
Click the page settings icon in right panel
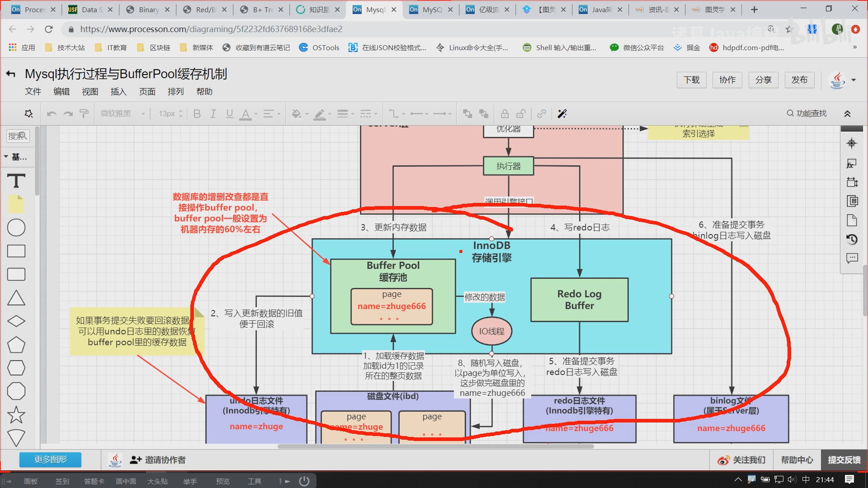pyautogui.click(x=852, y=220)
